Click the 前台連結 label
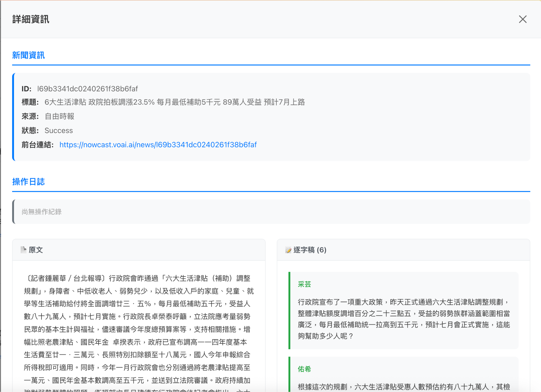 point(38,145)
